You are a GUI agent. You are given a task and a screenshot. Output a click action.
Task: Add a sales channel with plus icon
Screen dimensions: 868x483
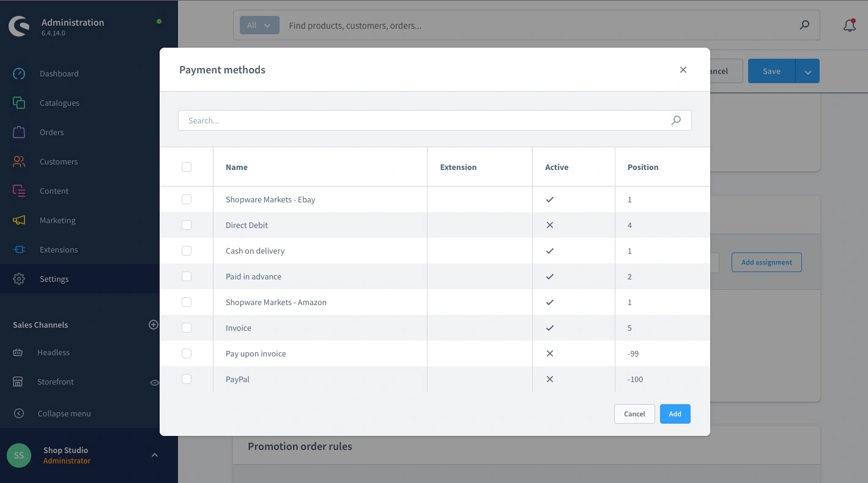[x=154, y=325]
